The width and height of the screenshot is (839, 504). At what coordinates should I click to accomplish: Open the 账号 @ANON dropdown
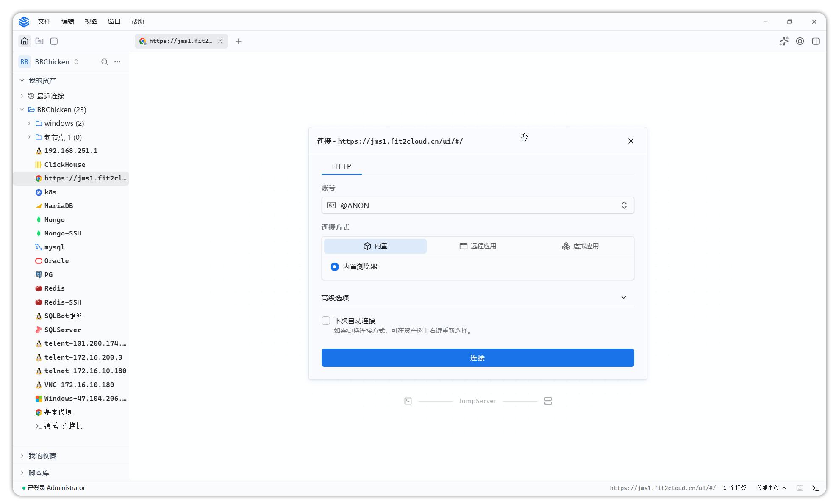[478, 205]
